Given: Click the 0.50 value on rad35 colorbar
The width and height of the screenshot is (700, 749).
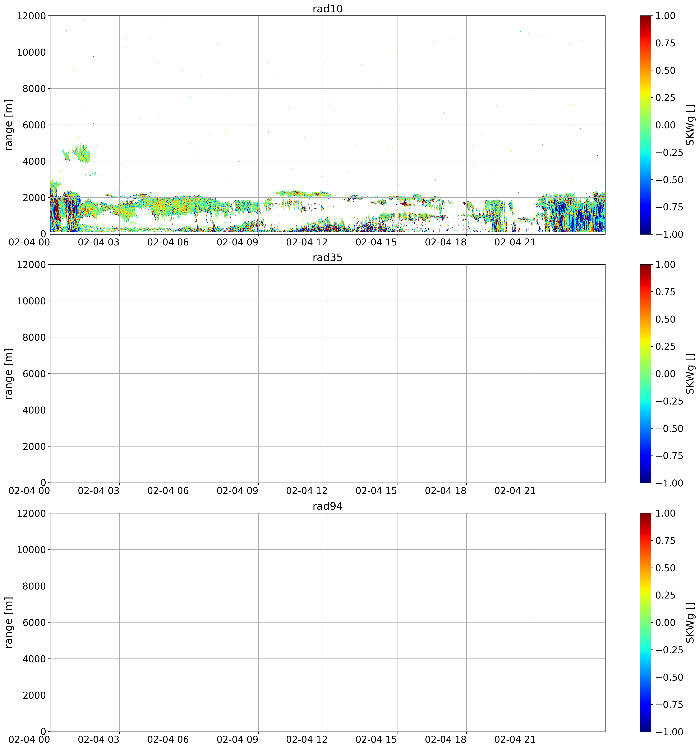Looking at the screenshot, I should 665,319.
